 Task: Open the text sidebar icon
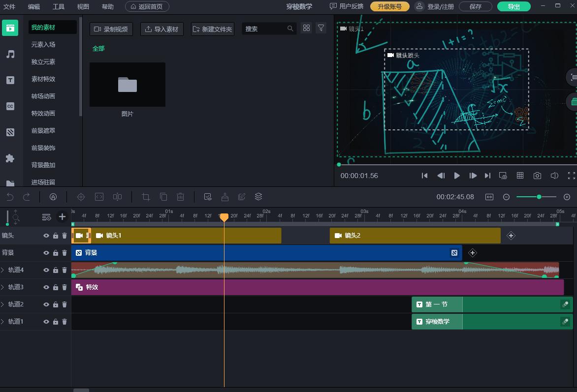tap(10, 80)
